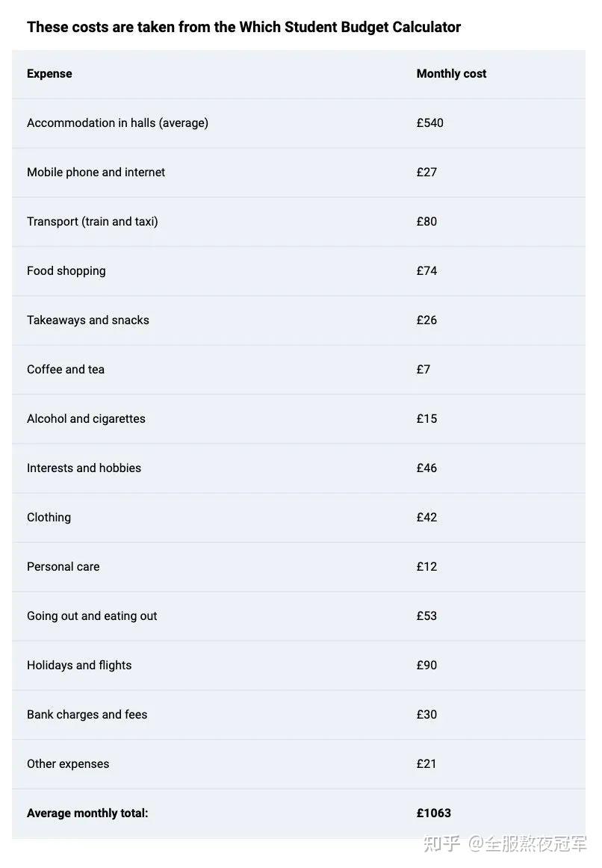Select the Bank charges and fees label
602x868 pixels.
coord(87,714)
